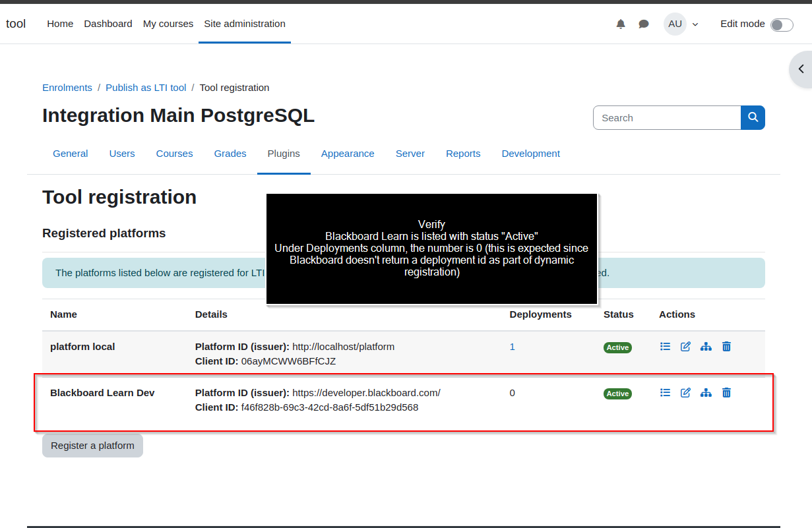The height and width of the screenshot is (528, 812).
Task: Toggle the Edit mode switch
Action: [782, 24]
